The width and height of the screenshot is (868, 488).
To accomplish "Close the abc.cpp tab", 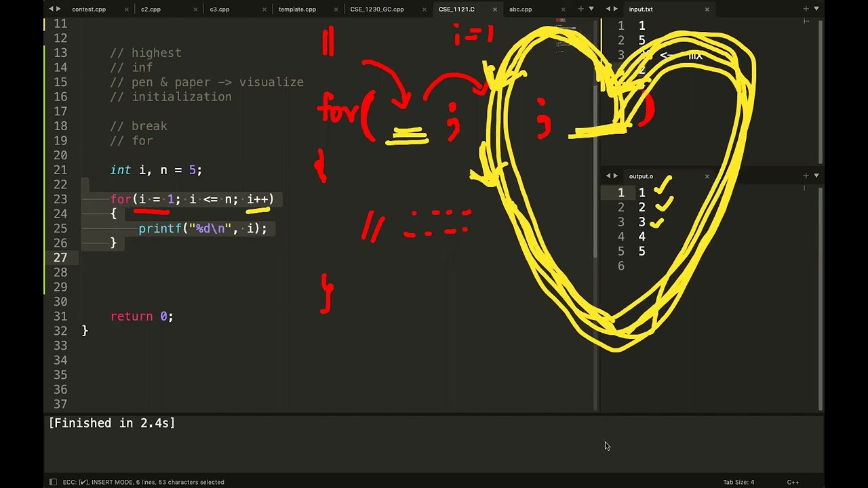I will (x=563, y=9).
